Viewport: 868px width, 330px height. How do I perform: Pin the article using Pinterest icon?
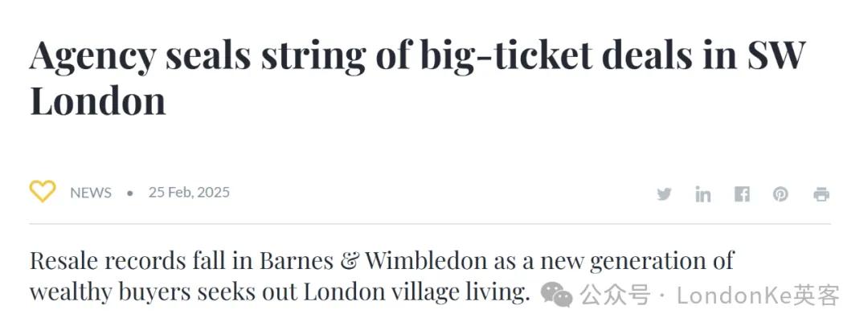pos(780,194)
